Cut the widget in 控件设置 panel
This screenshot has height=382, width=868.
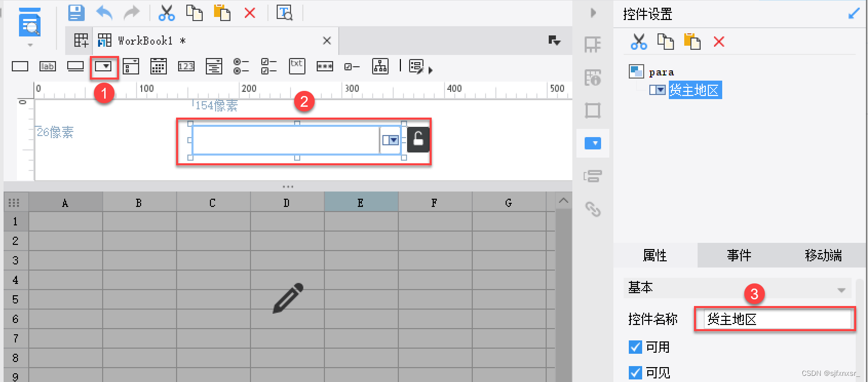pyautogui.click(x=639, y=42)
